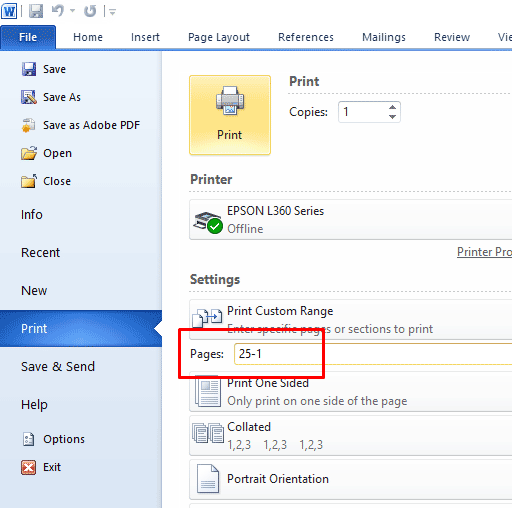Screen dimensions: 512x508
Task: Switch to the Home tab
Action: point(88,37)
